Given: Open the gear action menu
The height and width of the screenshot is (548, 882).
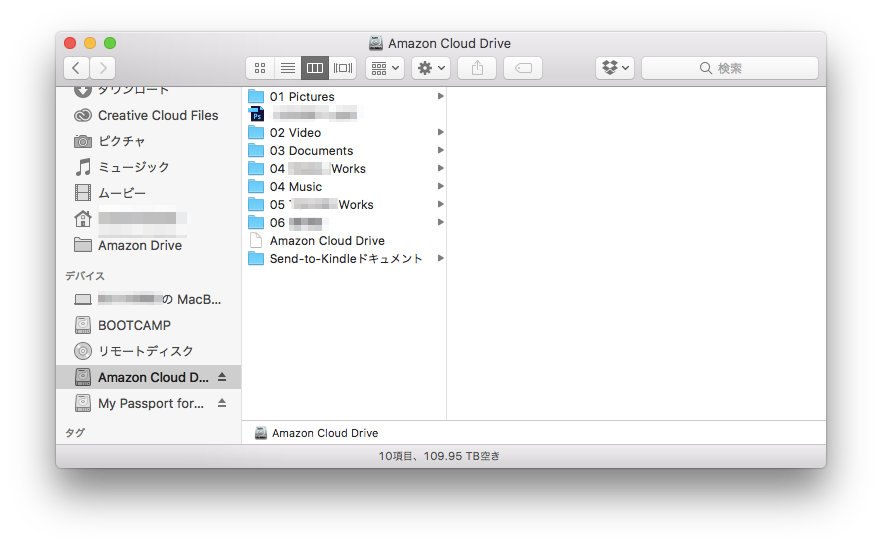Looking at the screenshot, I should 431,68.
